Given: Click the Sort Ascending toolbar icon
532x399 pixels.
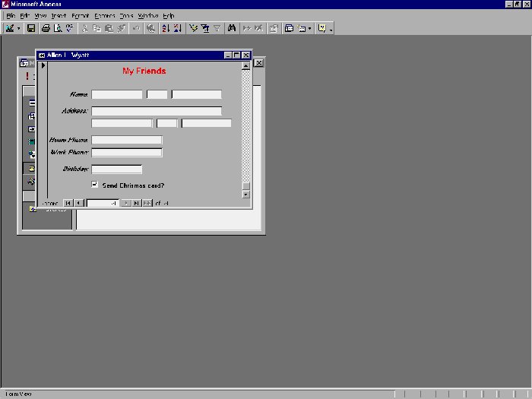Looking at the screenshot, I should pyautogui.click(x=165, y=28).
